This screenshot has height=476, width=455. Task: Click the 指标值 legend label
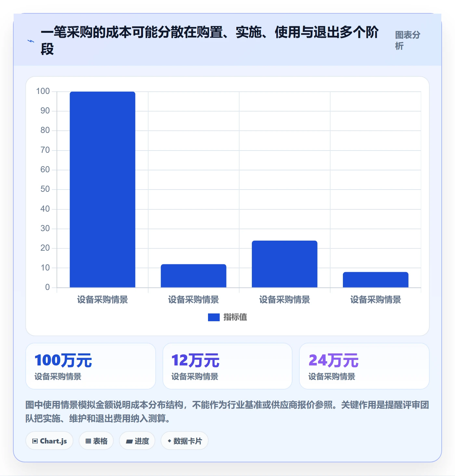[x=235, y=317]
